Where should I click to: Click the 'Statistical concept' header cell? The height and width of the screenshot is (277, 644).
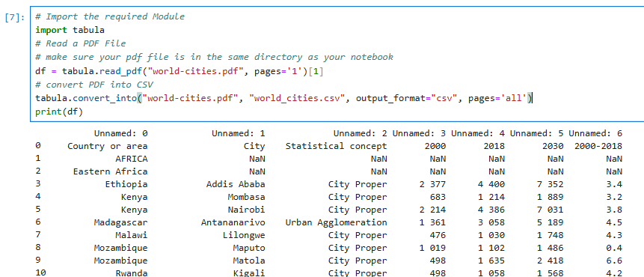[336, 146]
